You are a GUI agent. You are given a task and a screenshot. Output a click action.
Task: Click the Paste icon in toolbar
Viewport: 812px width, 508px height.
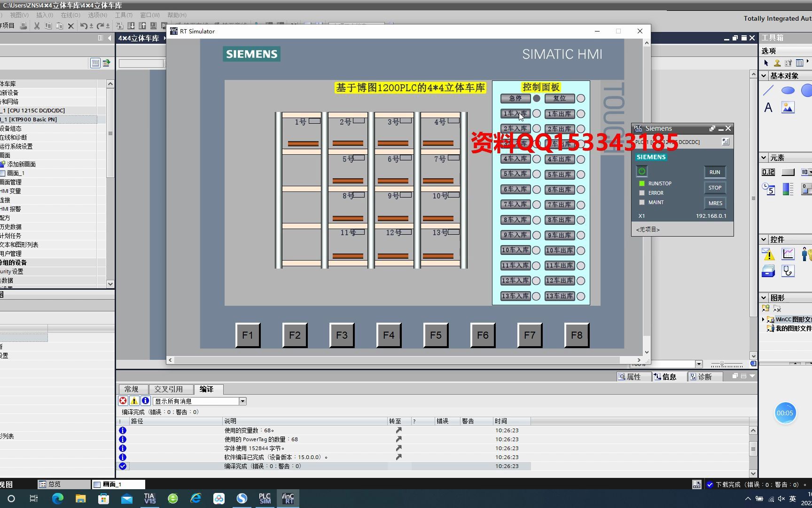pos(59,26)
